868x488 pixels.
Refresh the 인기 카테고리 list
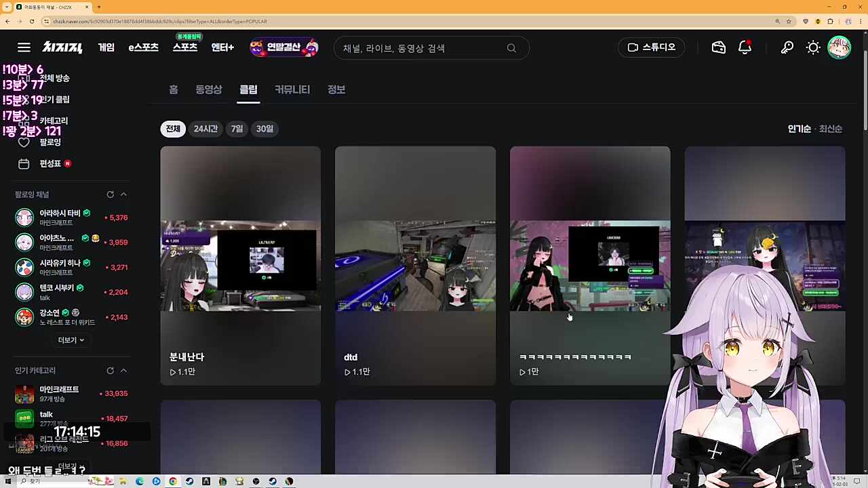point(110,370)
